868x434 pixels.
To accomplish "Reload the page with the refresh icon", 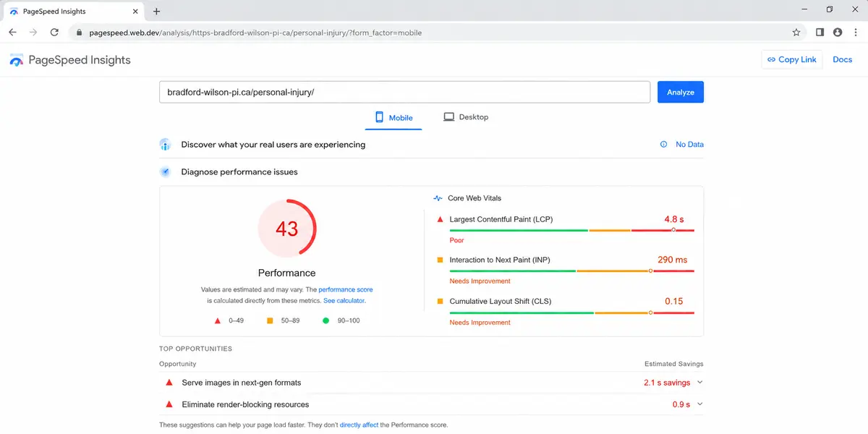I will [x=54, y=33].
